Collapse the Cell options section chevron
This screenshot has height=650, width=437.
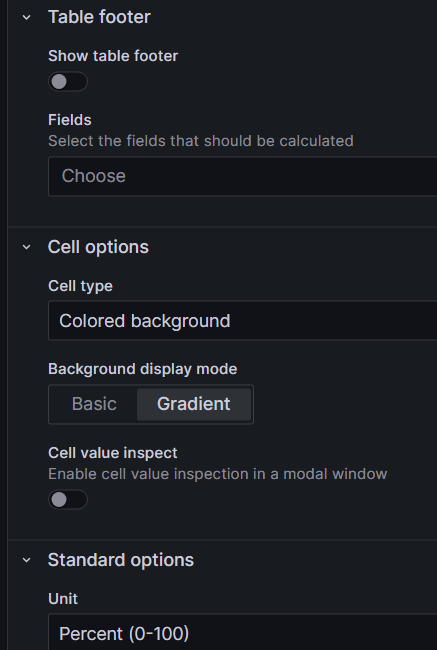(27, 247)
